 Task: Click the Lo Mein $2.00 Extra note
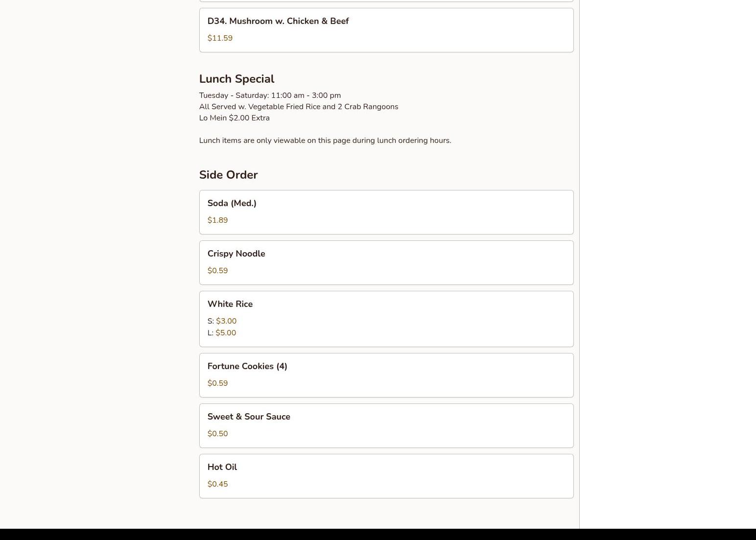[x=234, y=118]
